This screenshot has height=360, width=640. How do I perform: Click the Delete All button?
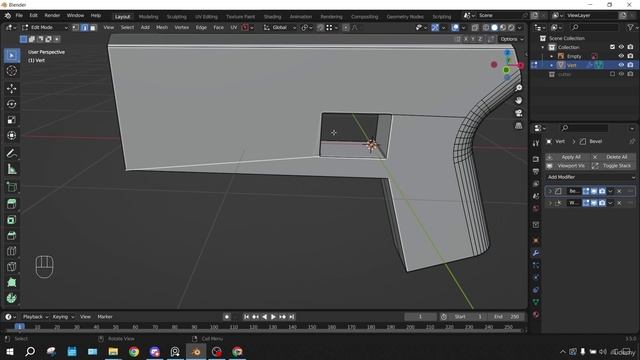tap(613, 157)
